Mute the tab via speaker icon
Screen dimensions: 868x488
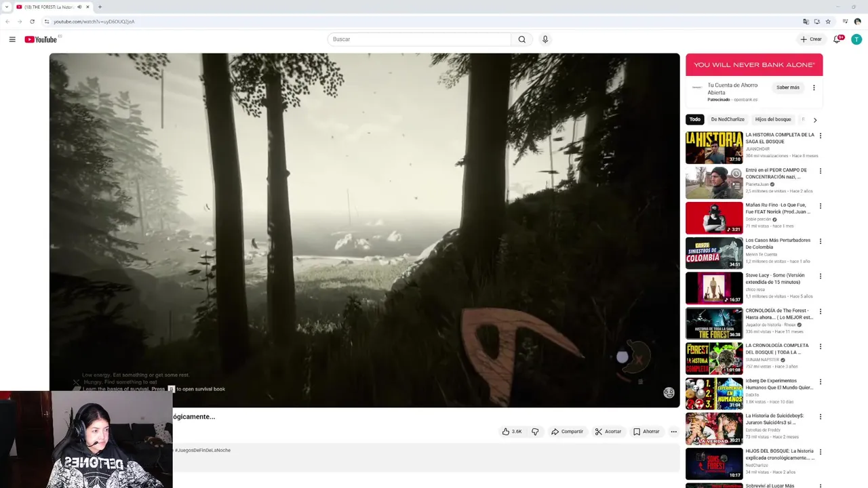pos(79,7)
